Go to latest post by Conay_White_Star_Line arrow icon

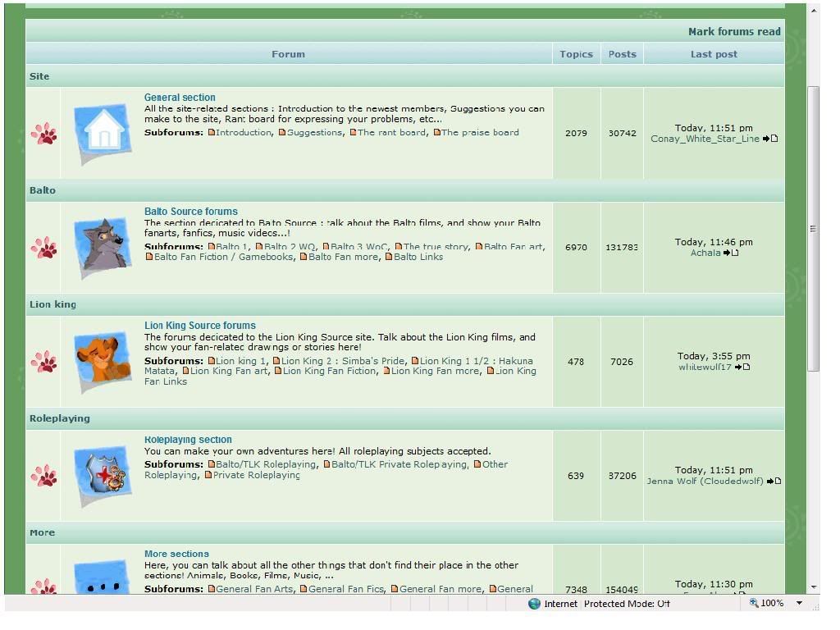769,139
